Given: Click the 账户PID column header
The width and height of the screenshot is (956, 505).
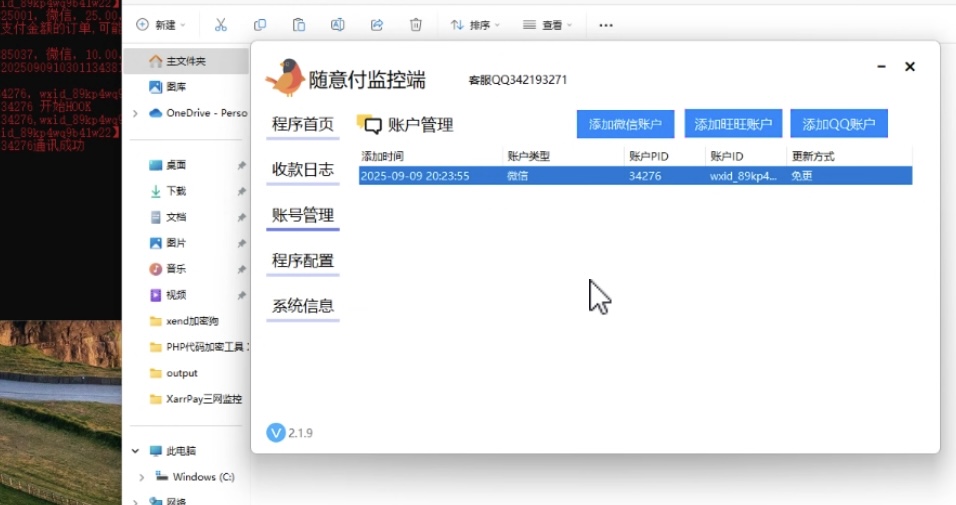Looking at the screenshot, I should click(x=665, y=157).
